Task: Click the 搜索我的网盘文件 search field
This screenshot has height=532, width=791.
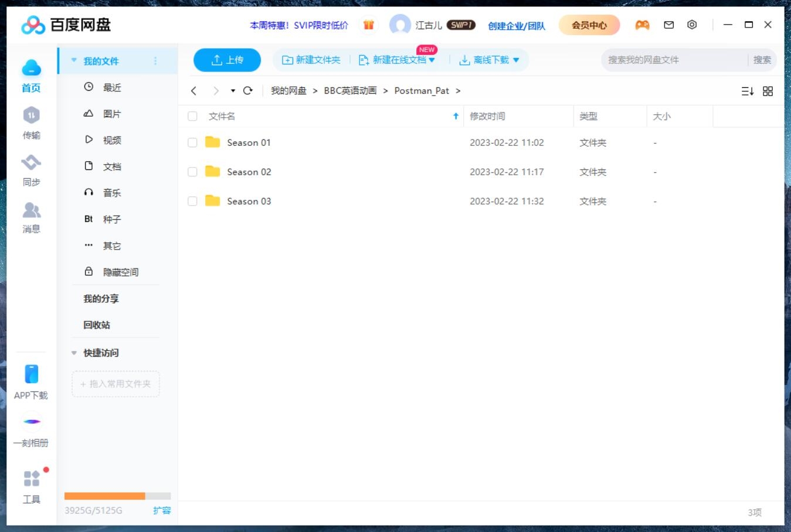Action: click(x=674, y=60)
